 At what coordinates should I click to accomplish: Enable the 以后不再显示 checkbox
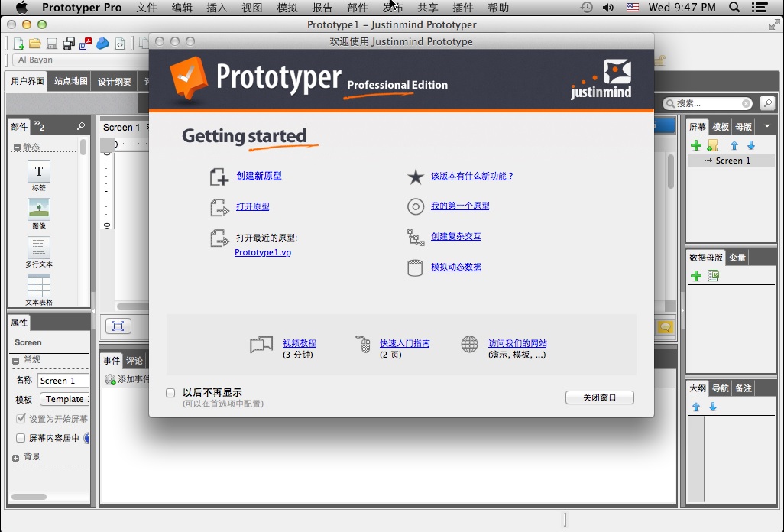coord(170,393)
